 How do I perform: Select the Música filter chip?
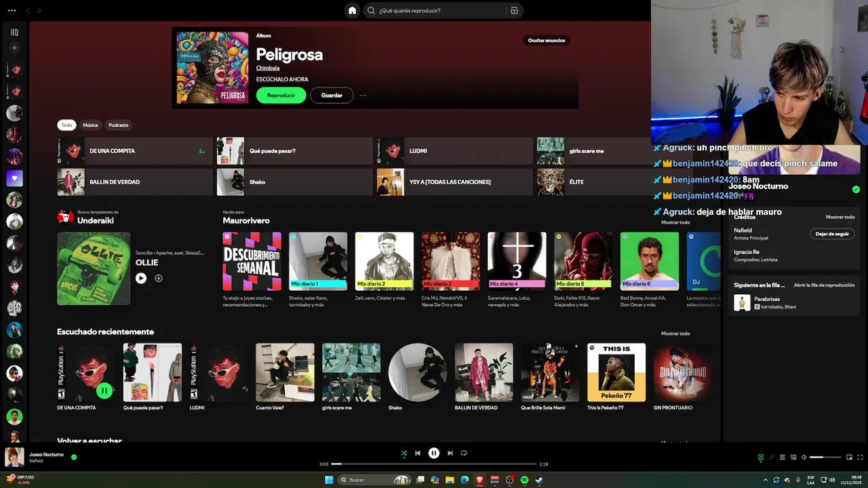click(90, 125)
